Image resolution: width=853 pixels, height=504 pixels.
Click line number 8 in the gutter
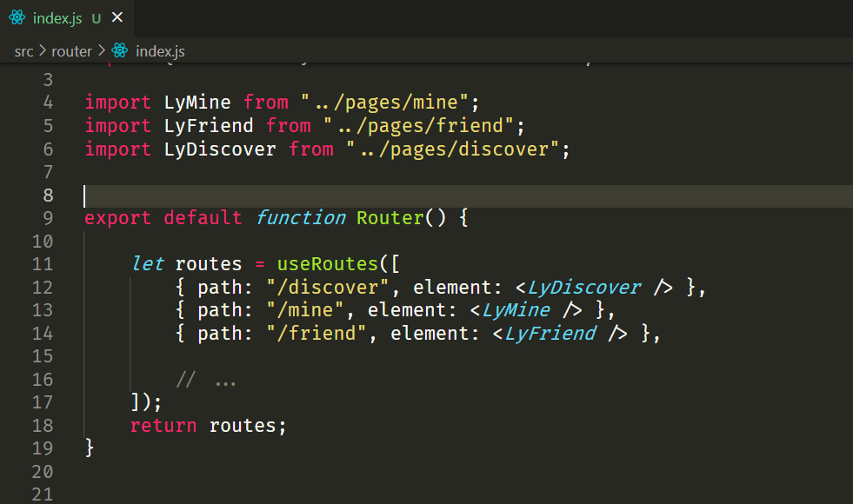49,196
